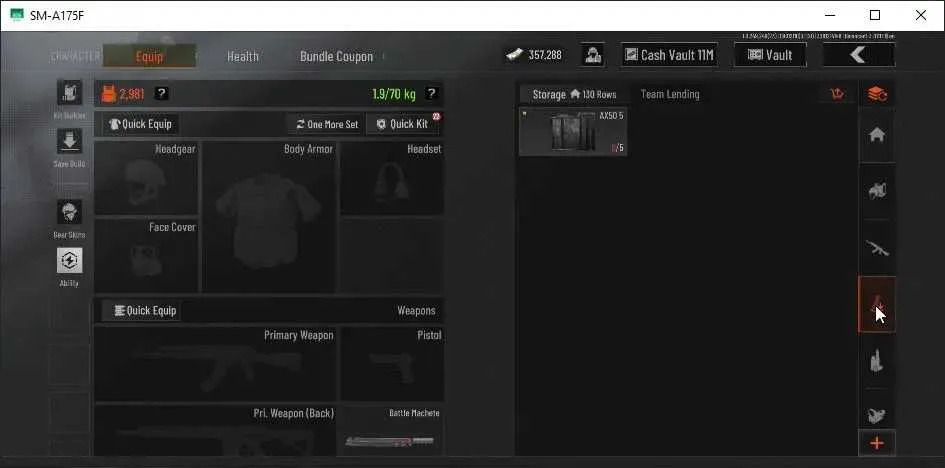Switch to the Health tab
This screenshot has height=468, width=945.
point(243,56)
